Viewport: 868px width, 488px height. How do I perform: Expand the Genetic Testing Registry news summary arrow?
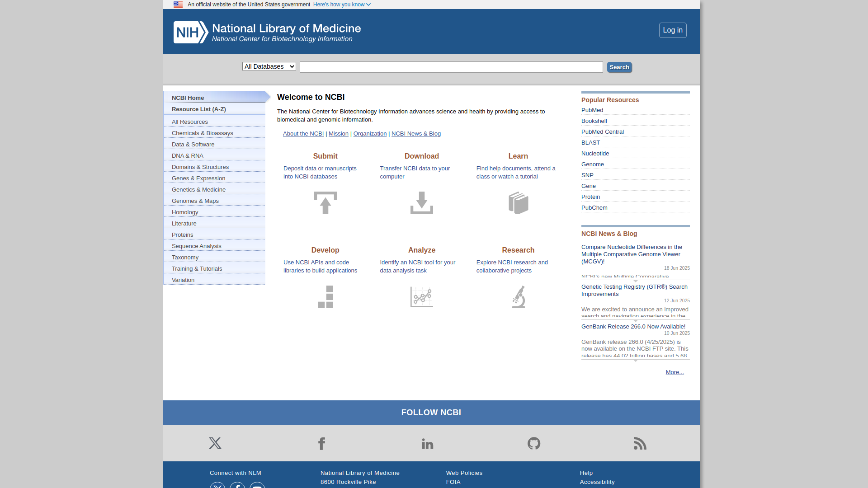[x=636, y=321]
